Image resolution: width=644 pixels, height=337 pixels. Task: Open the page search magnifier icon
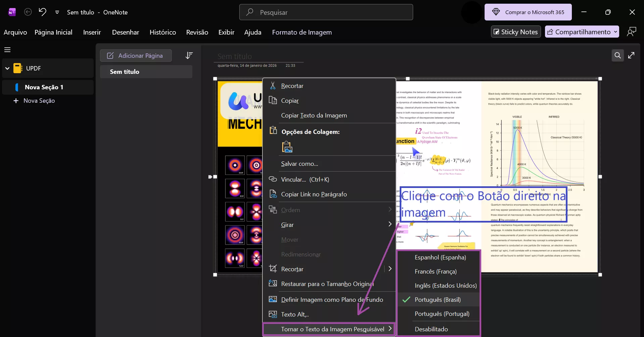point(617,55)
